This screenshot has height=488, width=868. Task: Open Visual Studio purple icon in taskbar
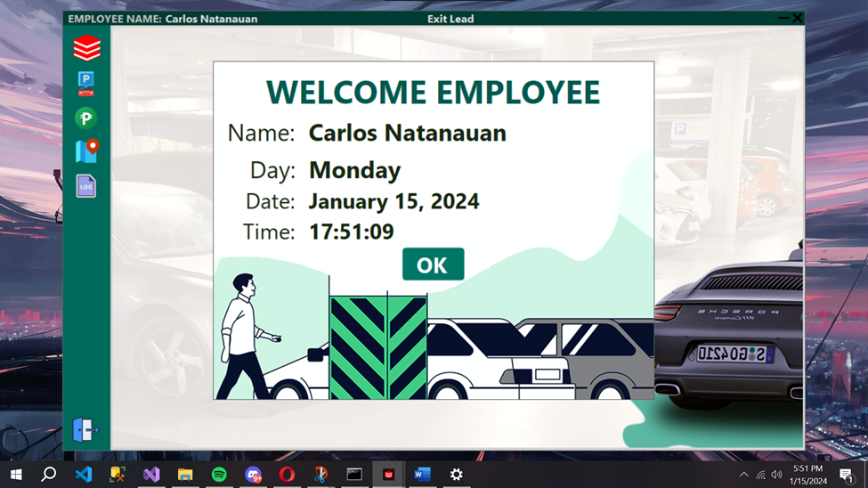point(151,474)
